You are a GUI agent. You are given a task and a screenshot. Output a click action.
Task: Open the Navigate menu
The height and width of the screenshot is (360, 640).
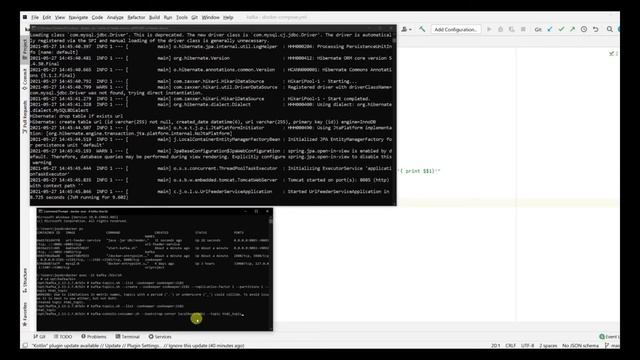click(x=78, y=18)
